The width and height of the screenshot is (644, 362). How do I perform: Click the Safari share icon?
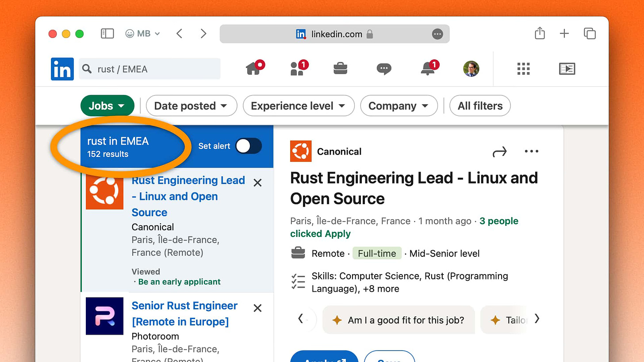tap(540, 33)
